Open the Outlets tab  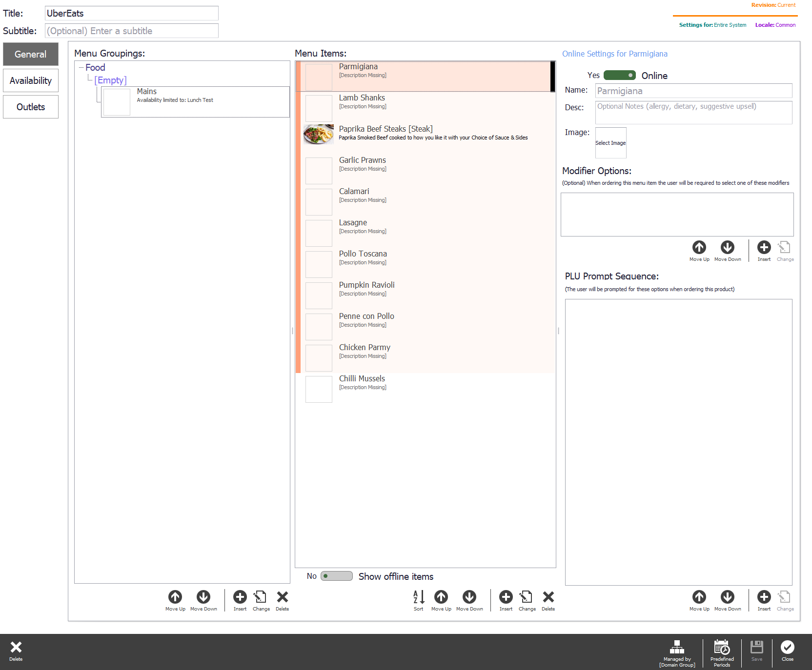(x=31, y=107)
